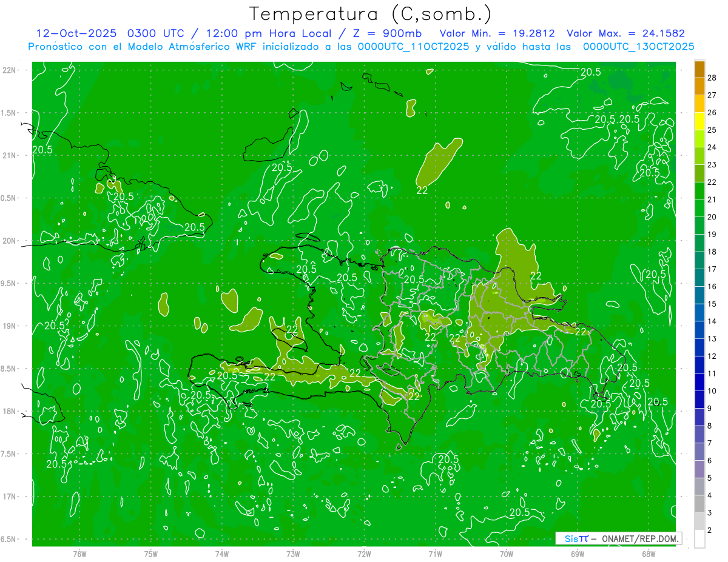This screenshot has height=562, width=728.
Task: Click the "69W" longitude axis label
Action: pos(578,554)
